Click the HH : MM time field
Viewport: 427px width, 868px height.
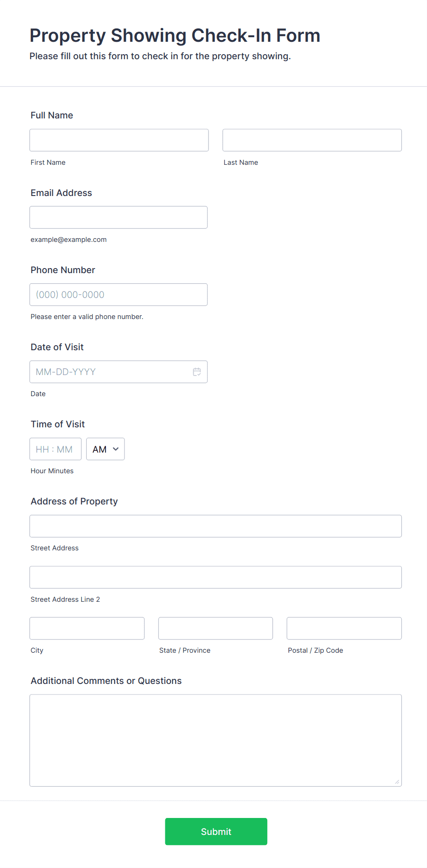55,449
